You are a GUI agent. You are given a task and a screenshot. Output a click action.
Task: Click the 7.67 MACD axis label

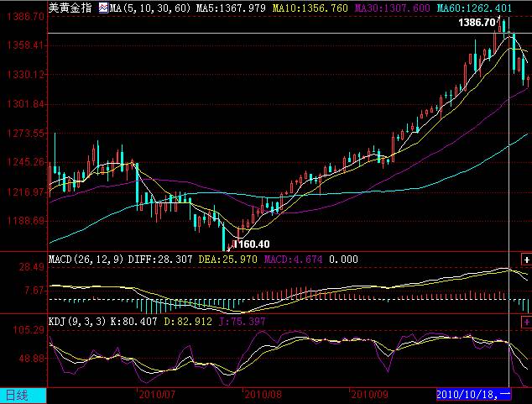click(x=34, y=291)
